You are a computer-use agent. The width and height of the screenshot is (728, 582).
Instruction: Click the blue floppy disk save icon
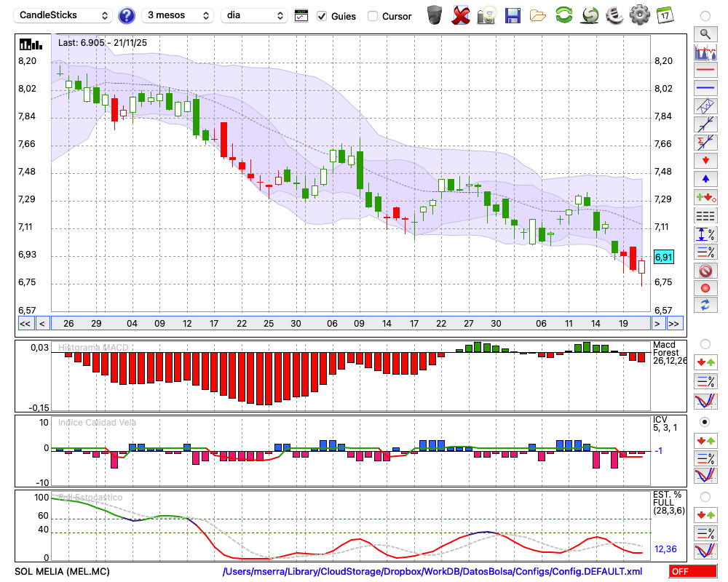point(513,15)
